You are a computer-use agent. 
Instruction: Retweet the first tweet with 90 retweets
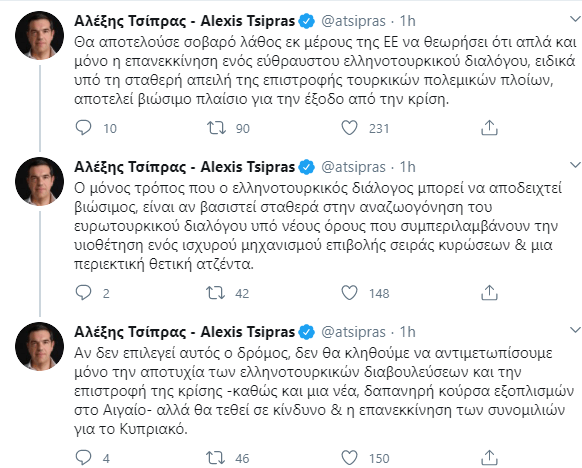pos(216,128)
